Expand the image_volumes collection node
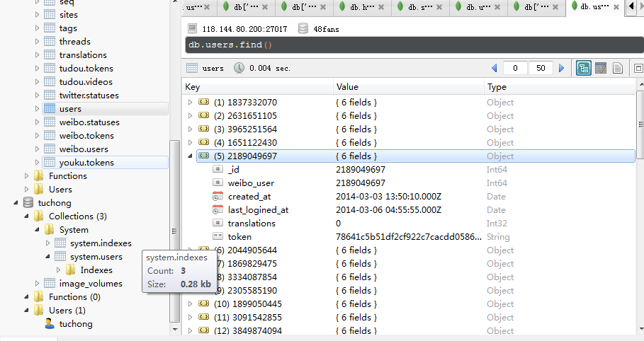Viewport: 644px width, 341px height. pyautogui.click(x=37, y=283)
